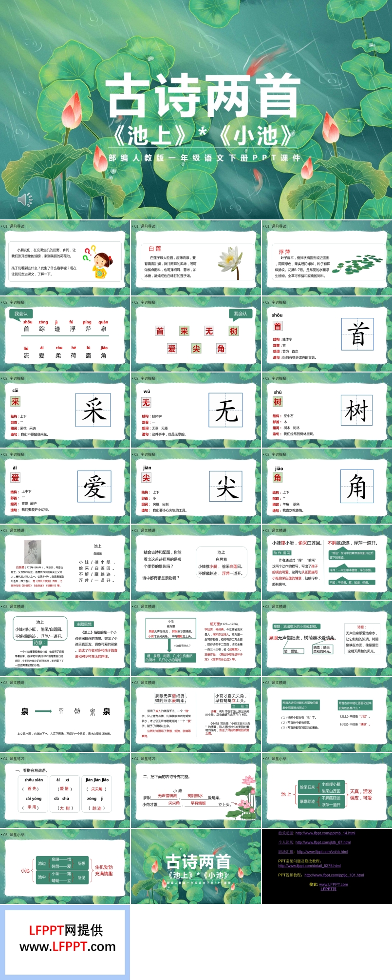The height and width of the screenshot is (980, 392).
Task: Open the pptjc_101.html video tutorial link
Action: coord(334,875)
